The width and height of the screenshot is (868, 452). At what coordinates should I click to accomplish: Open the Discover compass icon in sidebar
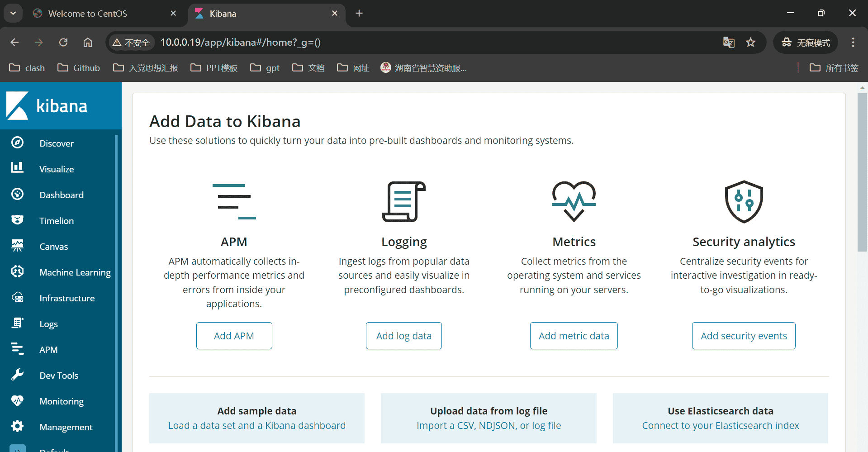point(17,143)
